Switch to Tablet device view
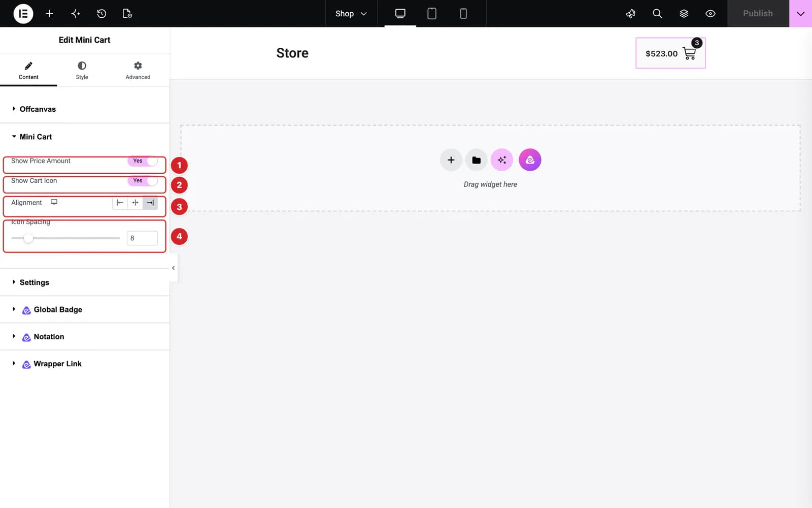This screenshot has height=508, width=812. (432, 14)
